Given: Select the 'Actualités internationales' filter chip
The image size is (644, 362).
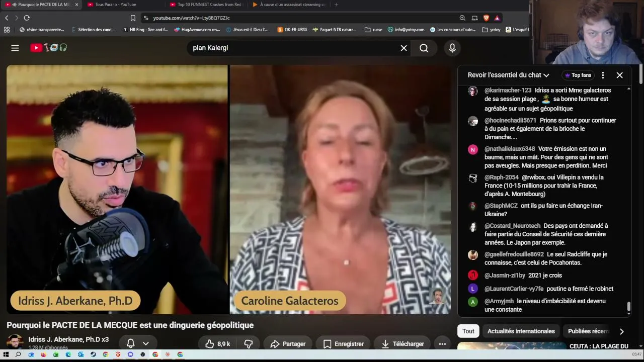Looking at the screenshot, I should [x=521, y=331].
